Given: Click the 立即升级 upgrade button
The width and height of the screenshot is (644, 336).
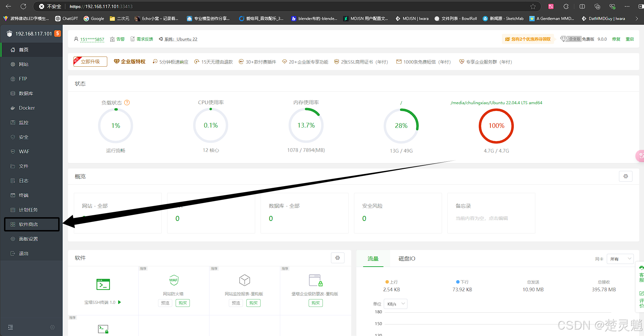Looking at the screenshot, I should coord(90,62).
